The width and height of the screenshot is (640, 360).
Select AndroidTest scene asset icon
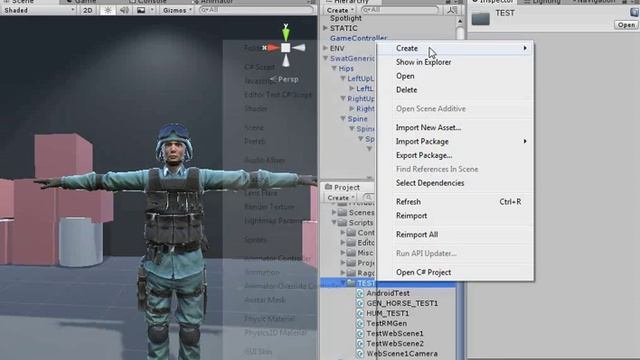click(360, 293)
